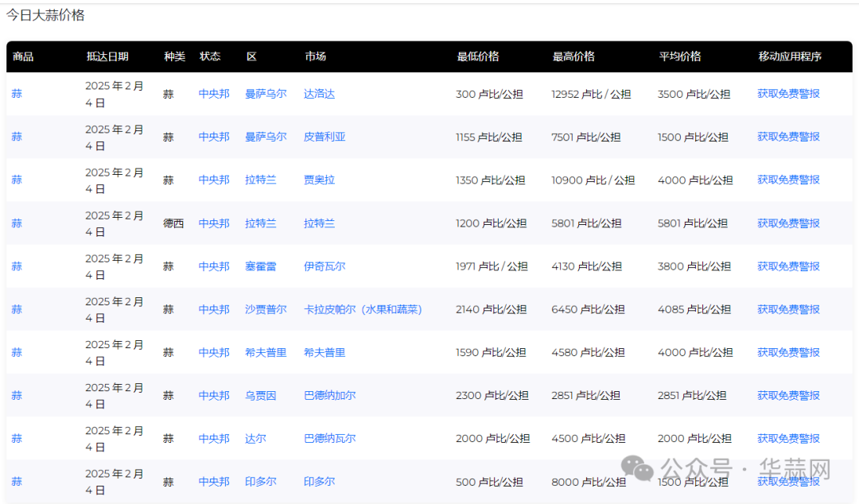This screenshot has height=504, width=859.
Task: Click 中央邦 state in the 巴德纳加尔 row
Action: 214,396
